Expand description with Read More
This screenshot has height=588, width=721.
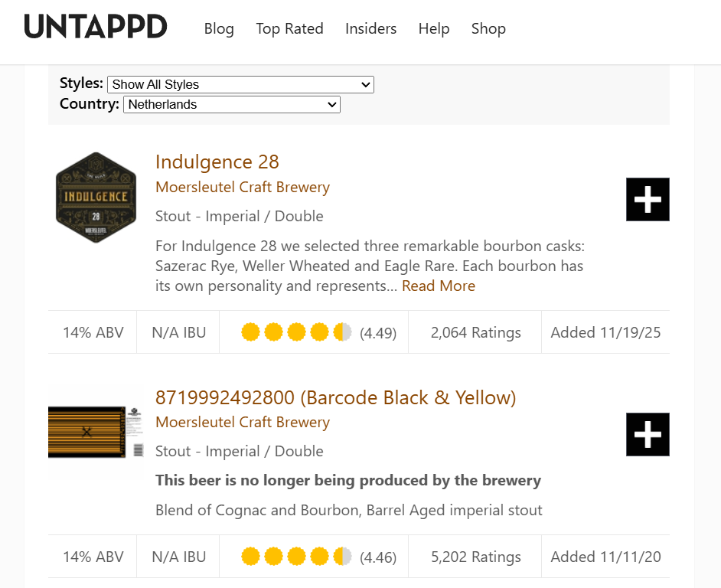click(439, 286)
